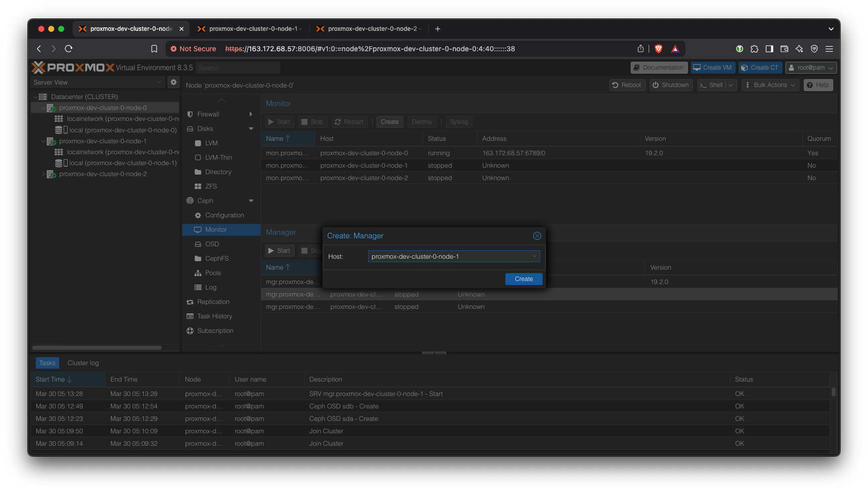Collapse the Ceph submenu section
868x493 pixels.
click(x=251, y=201)
